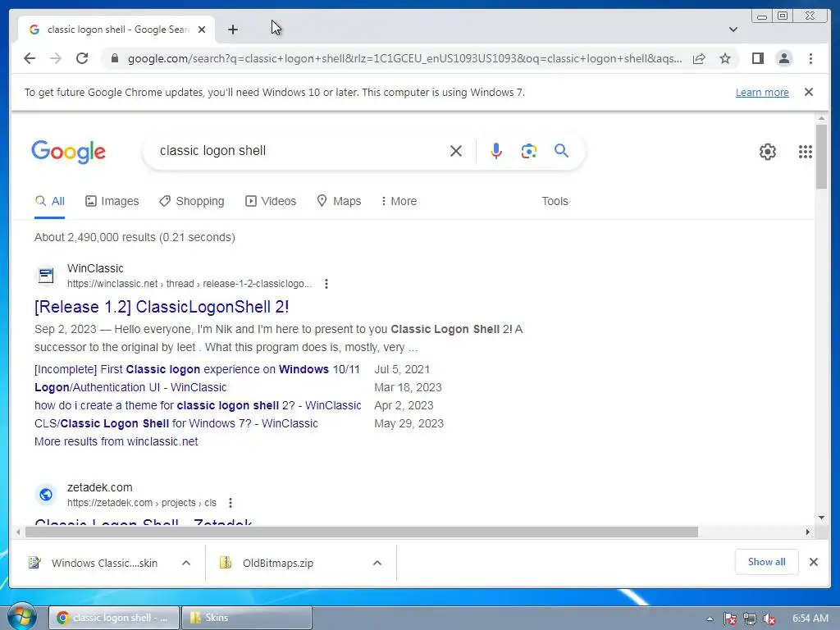Switch to the Chrome taskbar button
This screenshot has width=840, height=630.
point(113,618)
